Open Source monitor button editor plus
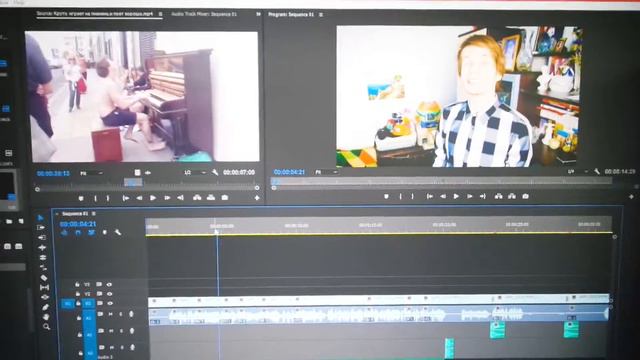Viewport: 640px width, 360px height. (257, 198)
